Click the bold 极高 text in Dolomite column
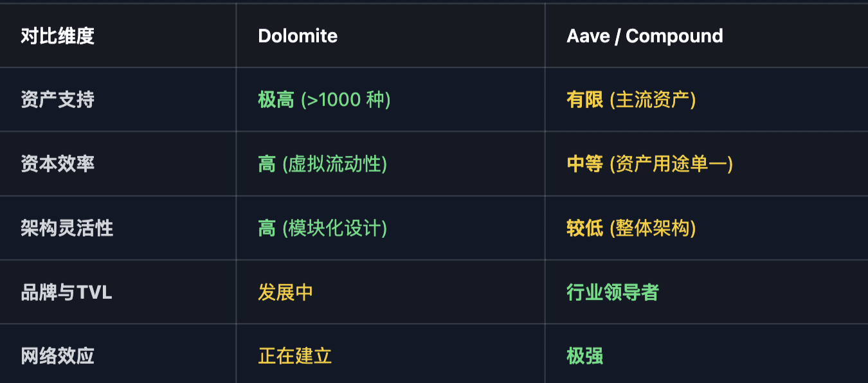Viewport: 868px width, 383px height. (276, 100)
